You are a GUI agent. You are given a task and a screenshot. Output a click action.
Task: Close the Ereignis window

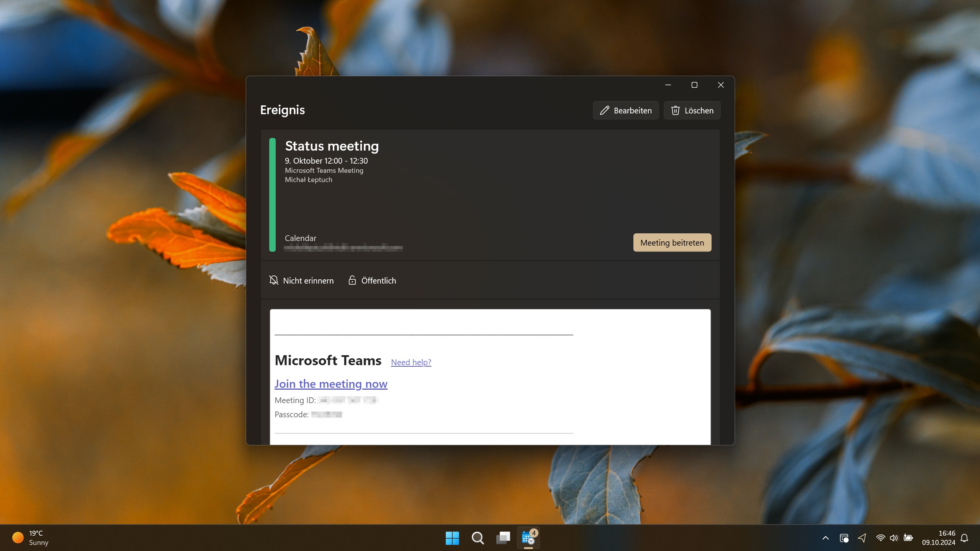click(721, 85)
